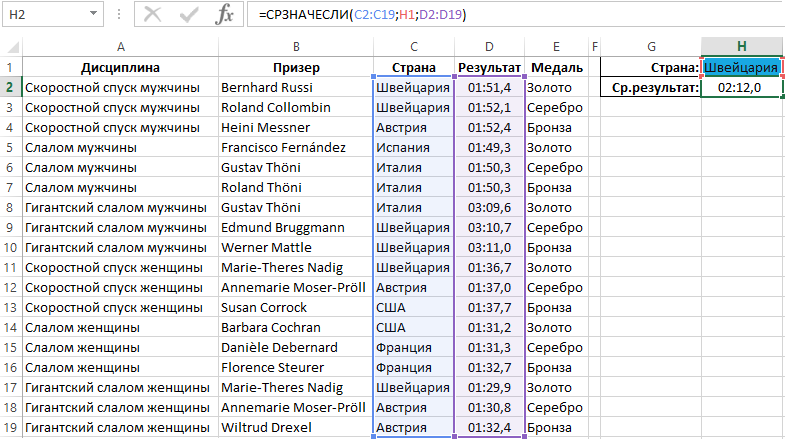This screenshot has width=785, height=439.
Task: Click the Призер header cell
Action: (294, 67)
